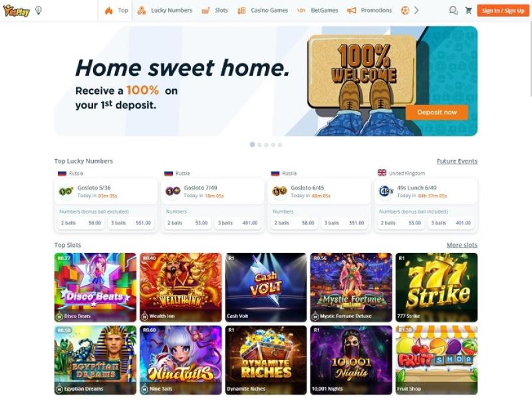Expand more navigation categories with right chevron

pos(416,11)
